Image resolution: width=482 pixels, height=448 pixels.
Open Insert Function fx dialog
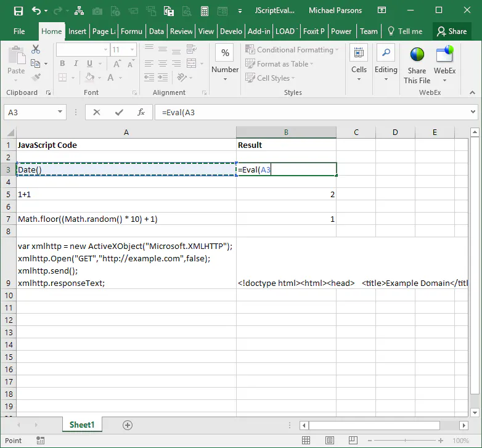(x=141, y=112)
